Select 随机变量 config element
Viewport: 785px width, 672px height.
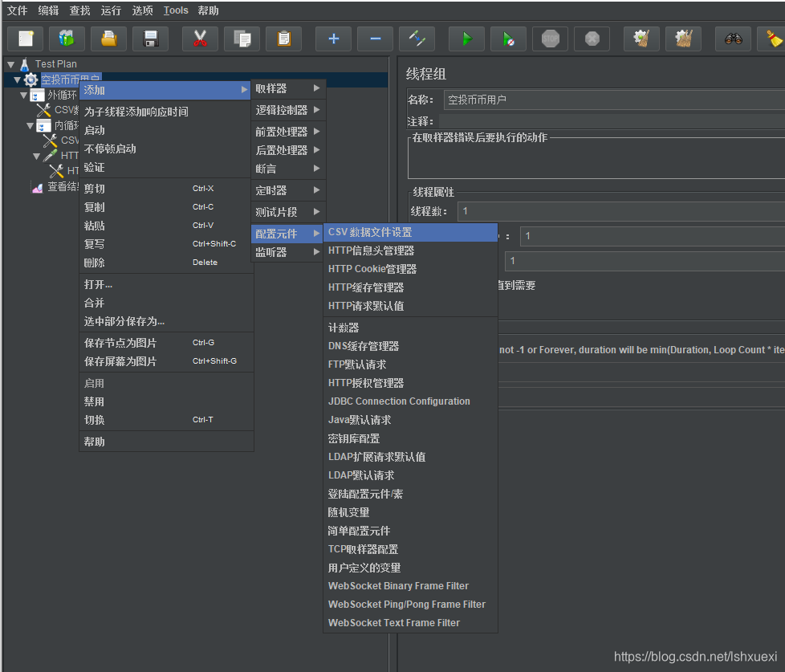tap(410, 512)
